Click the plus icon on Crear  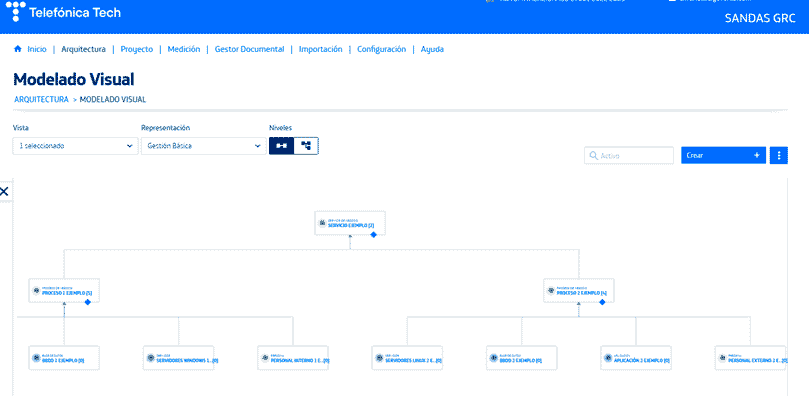756,155
